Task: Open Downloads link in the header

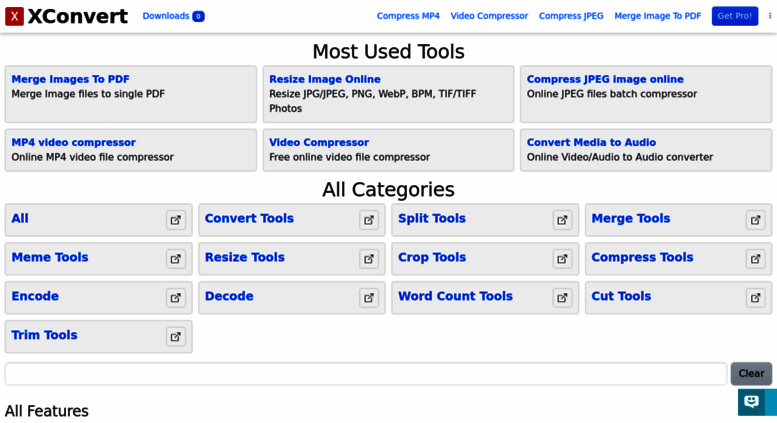Action: [166, 16]
